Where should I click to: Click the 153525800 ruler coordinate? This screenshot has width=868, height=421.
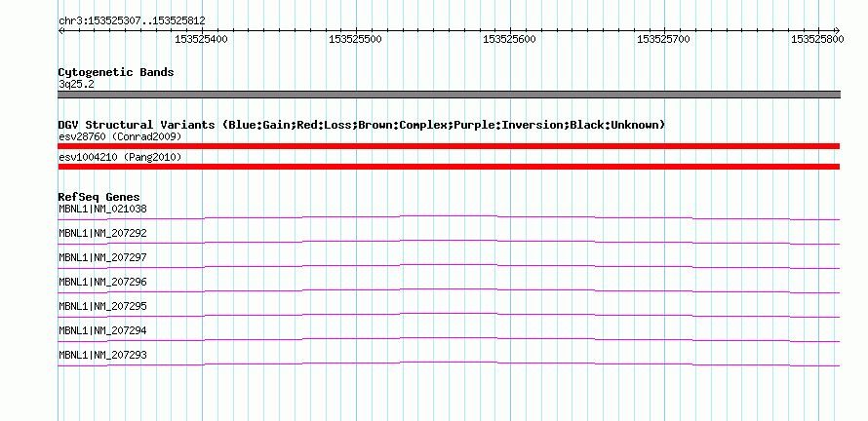coord(817,40)
